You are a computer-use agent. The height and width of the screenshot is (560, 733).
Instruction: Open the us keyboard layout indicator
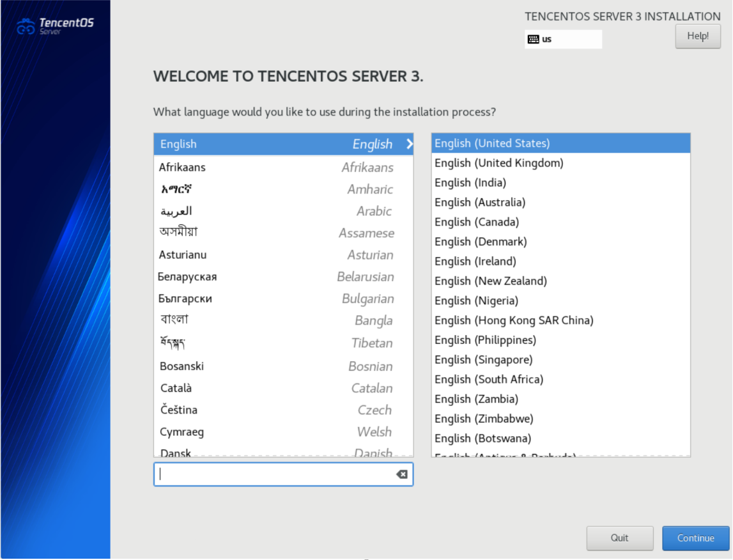(563, 39)
